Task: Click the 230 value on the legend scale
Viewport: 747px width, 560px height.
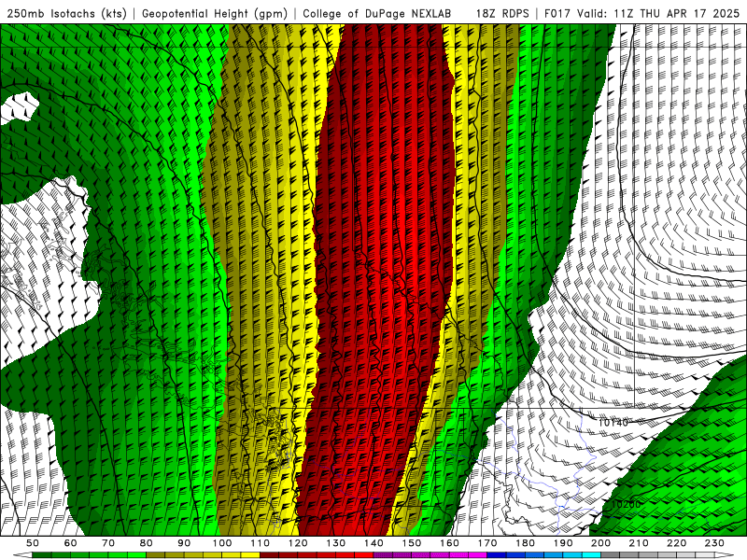Action: pyautogui.click(x=714, y=543)
